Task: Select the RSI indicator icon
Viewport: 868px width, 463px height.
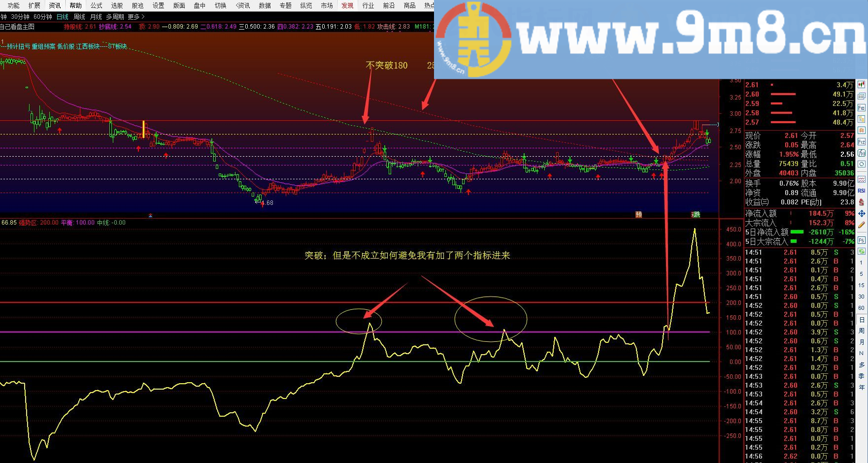Action: [x=862, y=191]
